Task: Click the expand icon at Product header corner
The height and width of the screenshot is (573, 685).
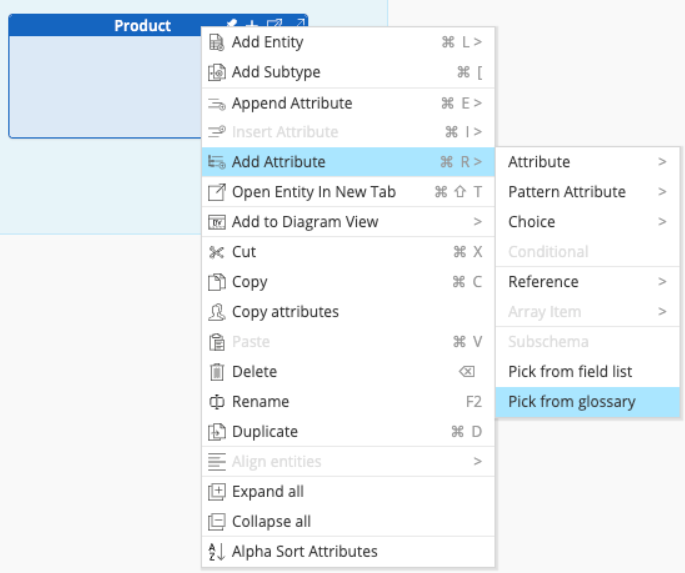Action: (299, 23)
